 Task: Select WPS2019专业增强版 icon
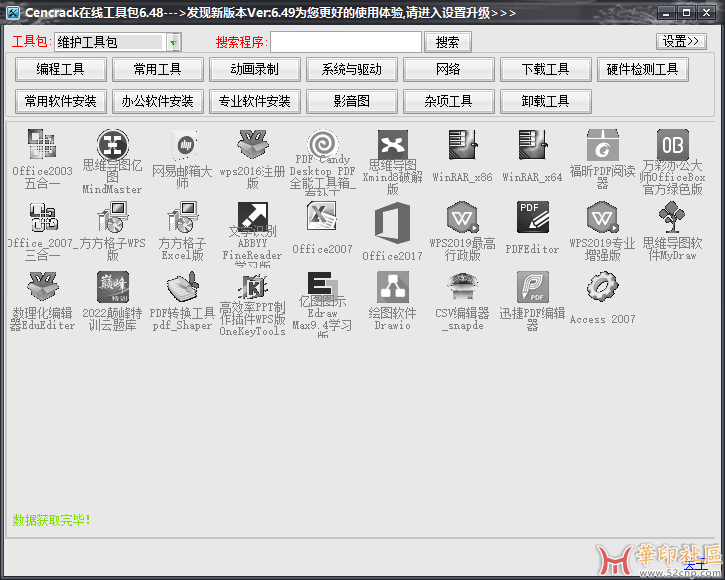click(x=602, y=216)
